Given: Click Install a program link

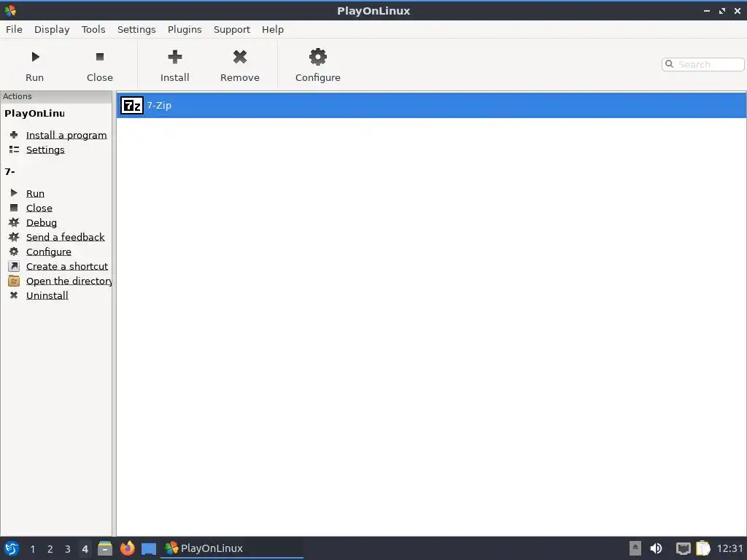Looking at the screenshot, I should click(x=66, y=135).
